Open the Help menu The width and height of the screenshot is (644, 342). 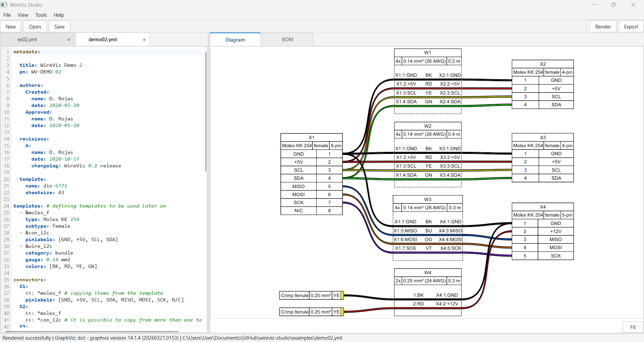[x=58, y=15]
